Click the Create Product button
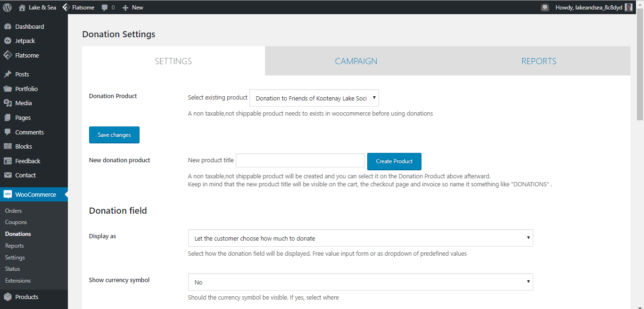Screen dimensions: 644x309 (x=394, y=161)
